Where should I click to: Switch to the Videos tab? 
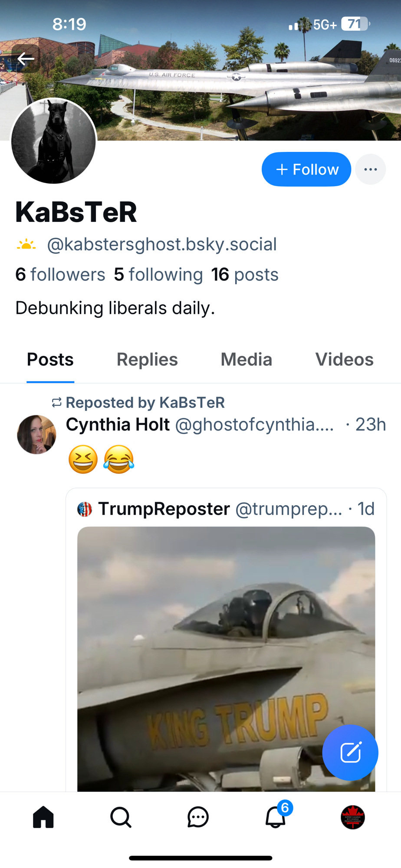tap(344, 359)
